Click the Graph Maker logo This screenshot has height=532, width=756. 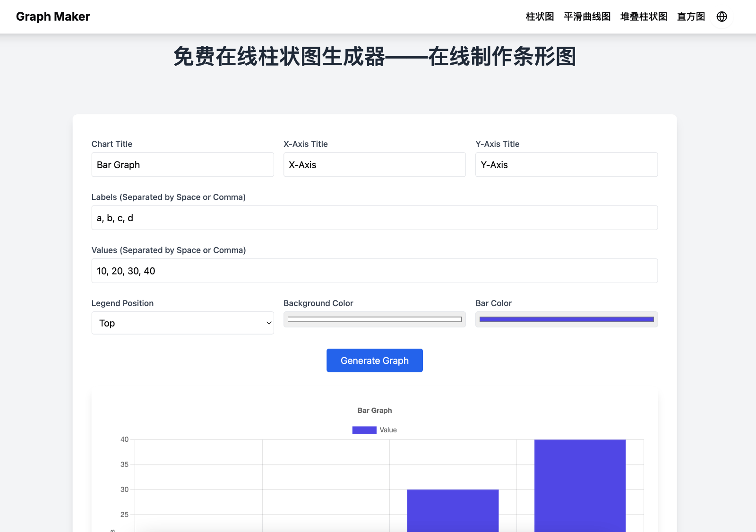click(x=53, y=17)
